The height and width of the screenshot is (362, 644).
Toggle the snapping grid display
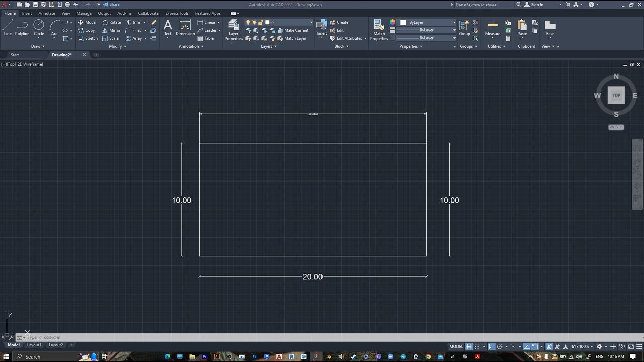pyautogui.click(x=469, y=346)
